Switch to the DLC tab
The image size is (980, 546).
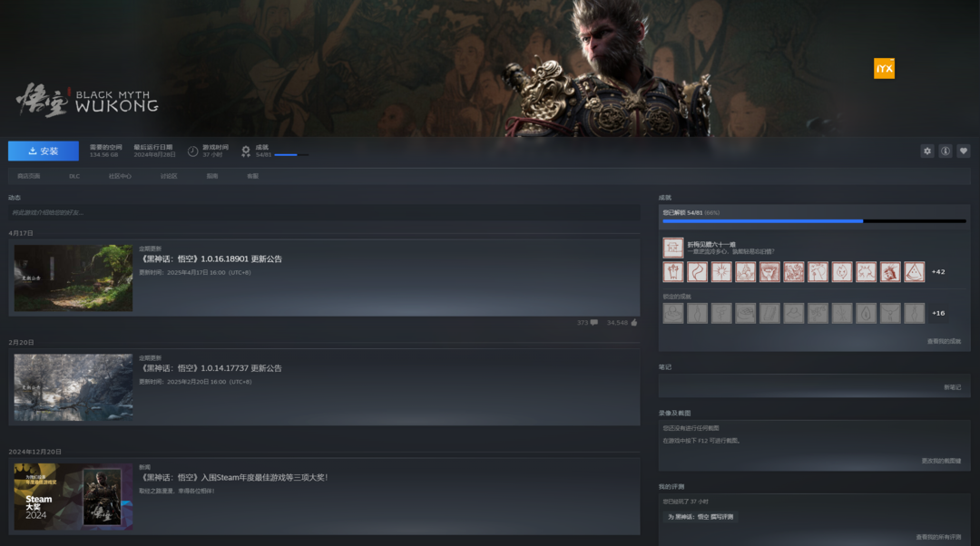click(74, 176)
